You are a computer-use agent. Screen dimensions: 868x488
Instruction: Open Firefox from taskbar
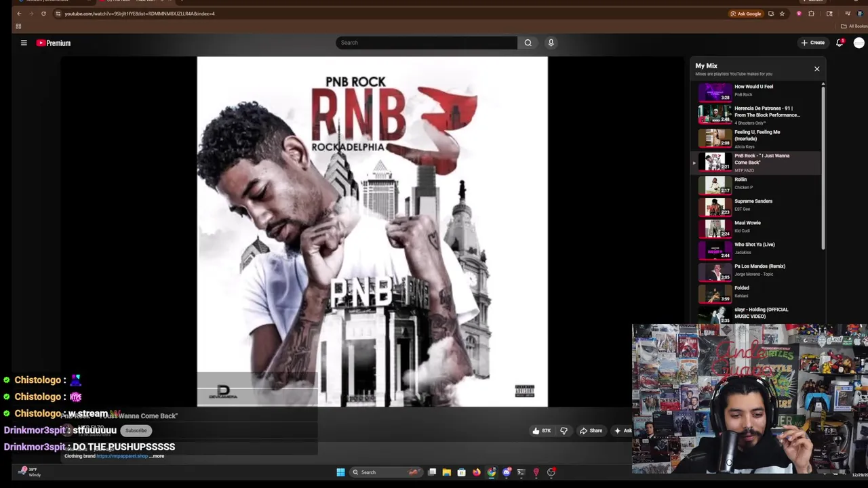476,472
